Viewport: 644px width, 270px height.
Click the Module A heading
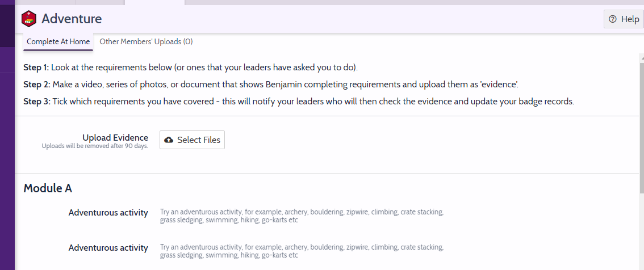(x=48, y=188)
